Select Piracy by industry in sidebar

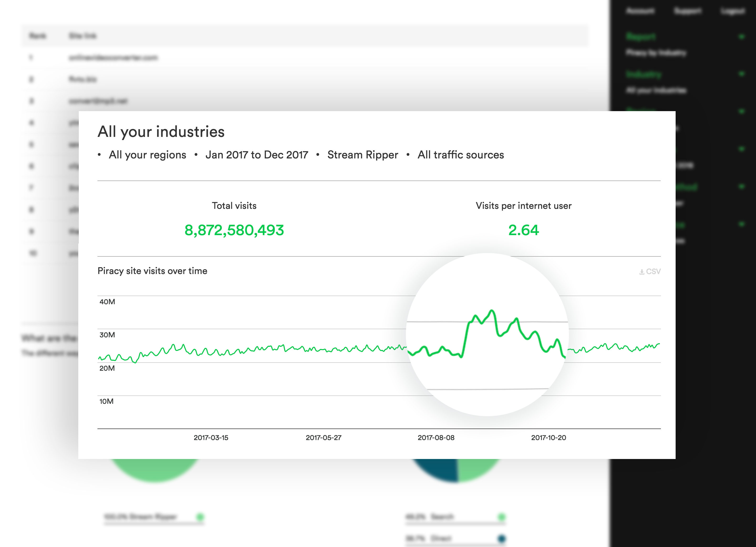tap(656, 53)
